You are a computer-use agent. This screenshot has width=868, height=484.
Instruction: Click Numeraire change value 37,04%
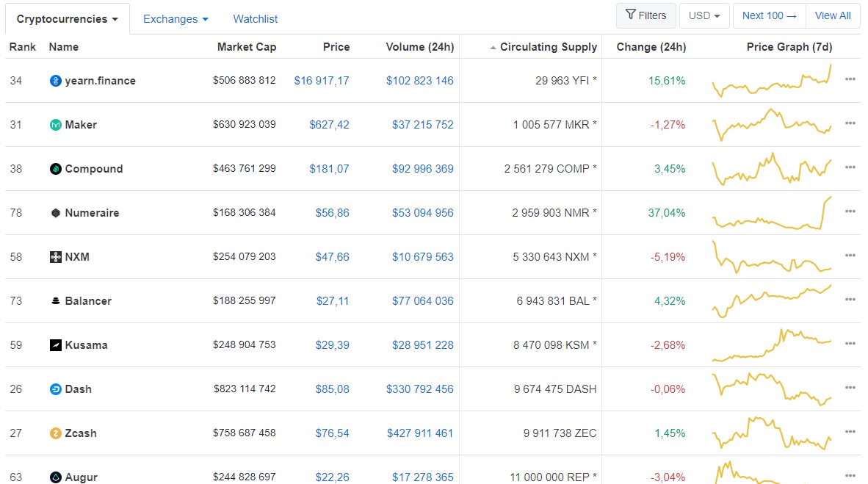pos(667,213)
